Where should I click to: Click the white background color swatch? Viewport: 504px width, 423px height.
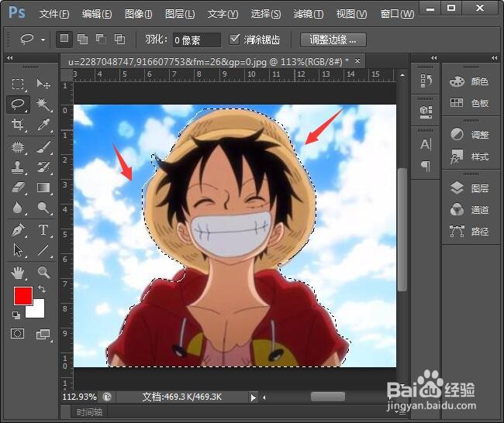[x=38, y=311]
